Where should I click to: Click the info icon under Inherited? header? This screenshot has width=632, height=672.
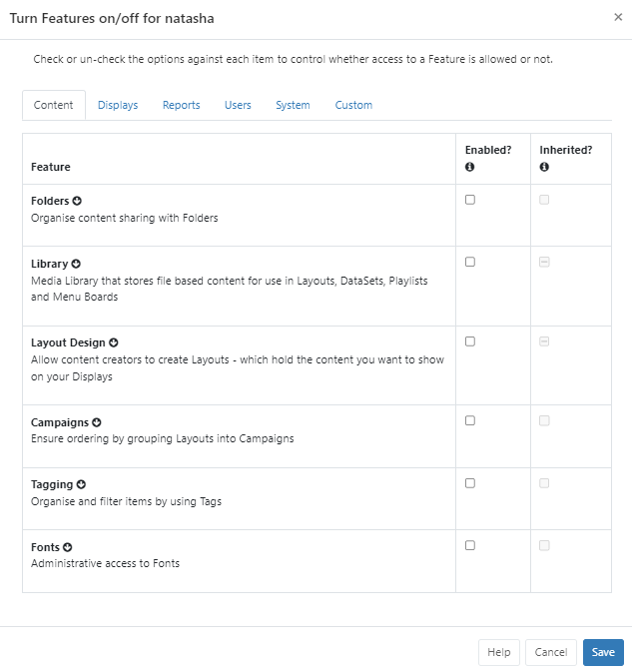click(544, 167)
